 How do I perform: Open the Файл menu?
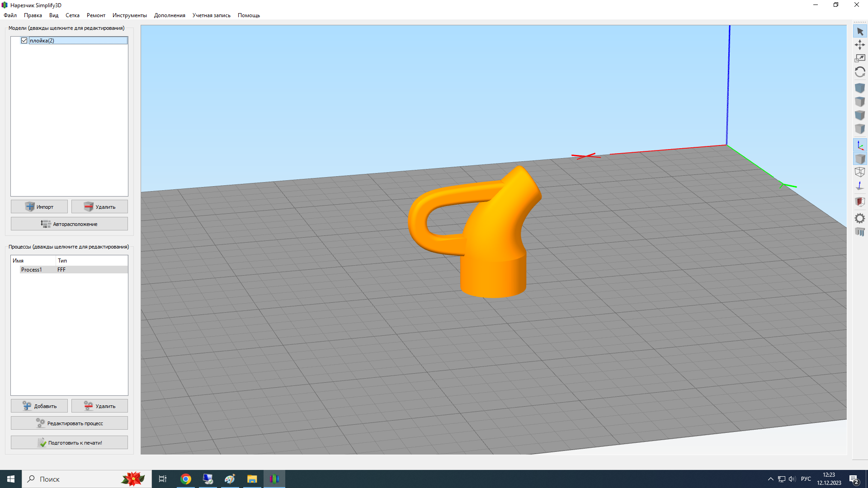(10, 15)
